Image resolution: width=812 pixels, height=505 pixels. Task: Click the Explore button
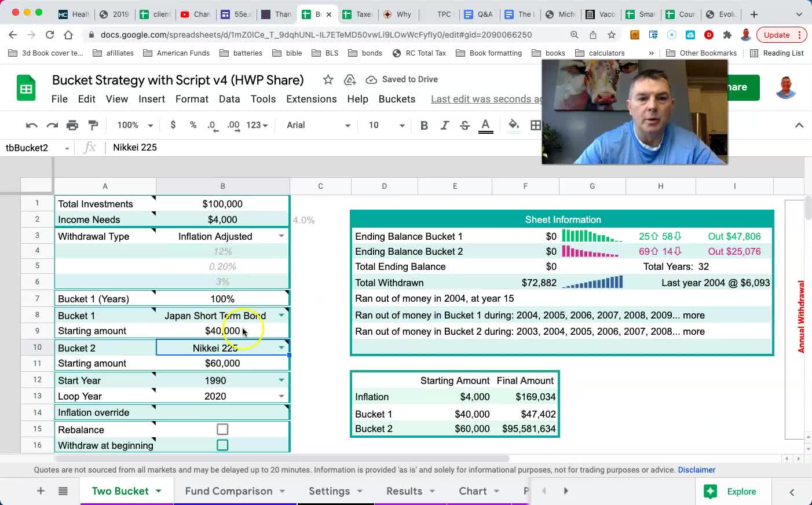[730, 492]
